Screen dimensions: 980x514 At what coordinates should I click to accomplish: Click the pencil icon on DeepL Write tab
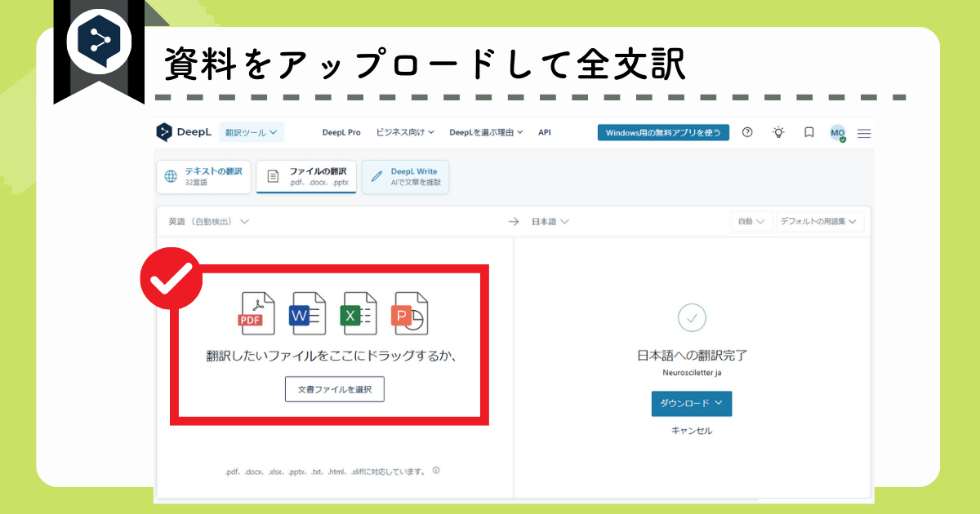coord(377,176)
